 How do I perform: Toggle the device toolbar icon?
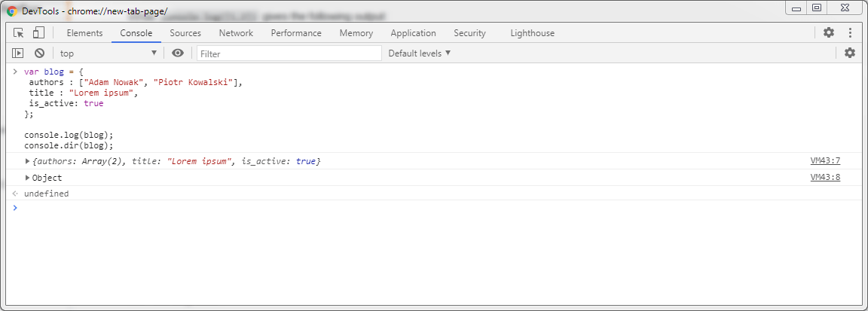point(38,33)
